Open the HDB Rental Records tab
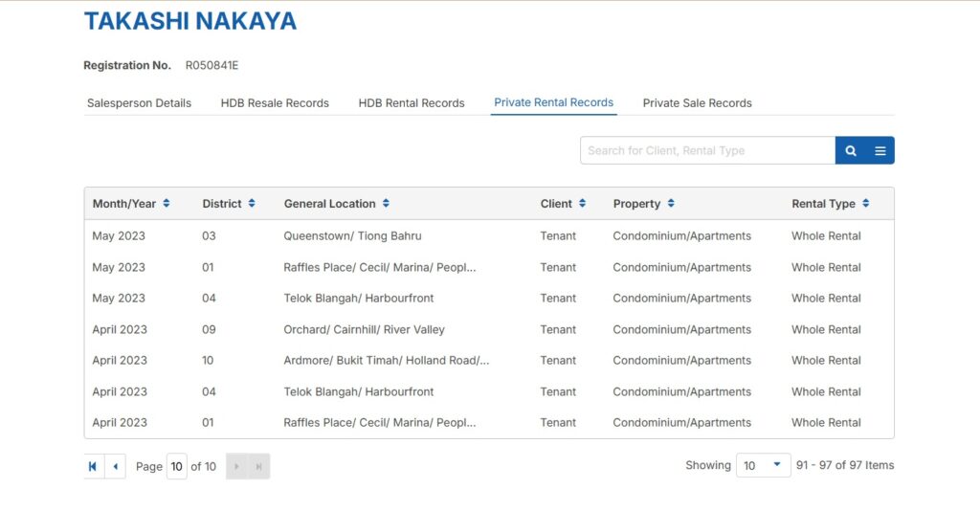The image size is (980, 511). (412, 103)
